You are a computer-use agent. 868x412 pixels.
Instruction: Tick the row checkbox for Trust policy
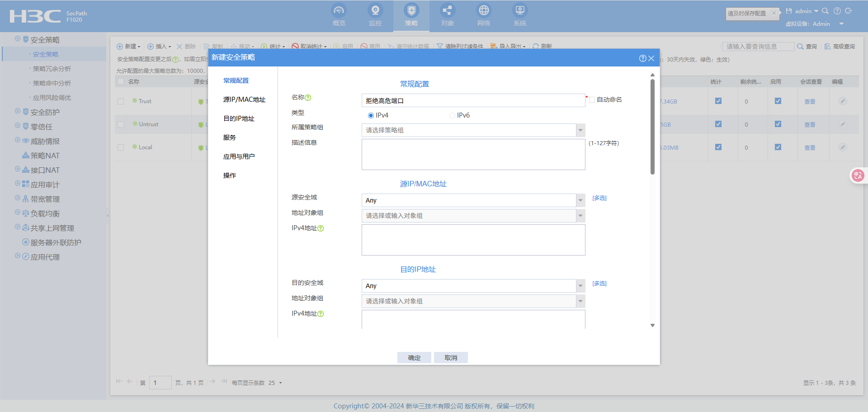(x=121, y=101)
